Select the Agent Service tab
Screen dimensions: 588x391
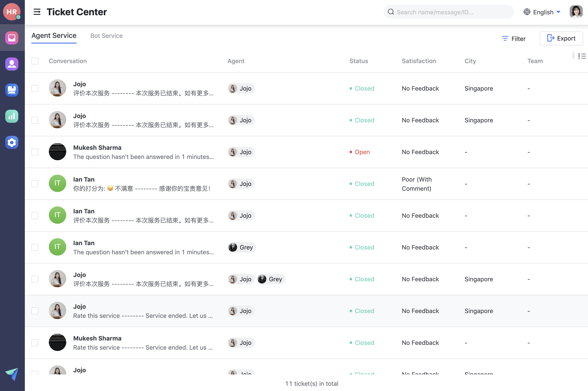54,36
